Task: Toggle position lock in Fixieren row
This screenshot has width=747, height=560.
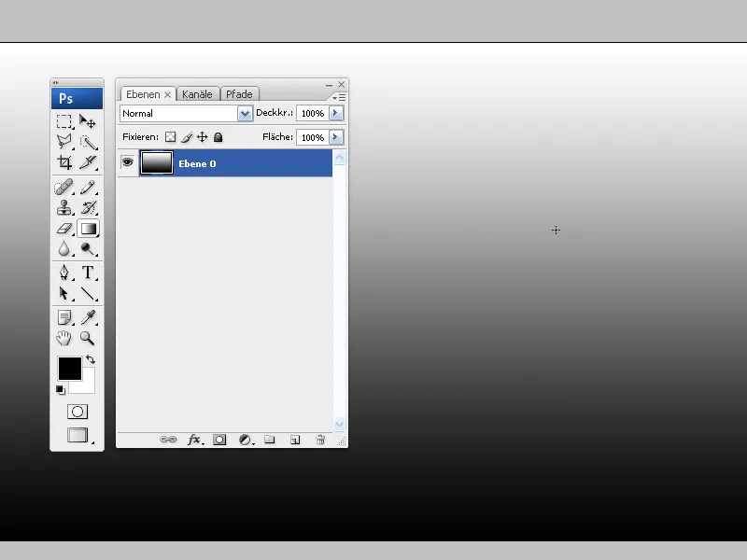Action: [x=203, y=136]
